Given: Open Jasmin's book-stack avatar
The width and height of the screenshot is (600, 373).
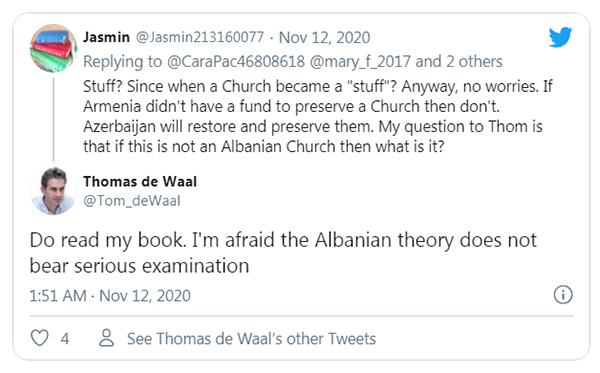Looking at the screenshot, I should (x=54, y=48).
